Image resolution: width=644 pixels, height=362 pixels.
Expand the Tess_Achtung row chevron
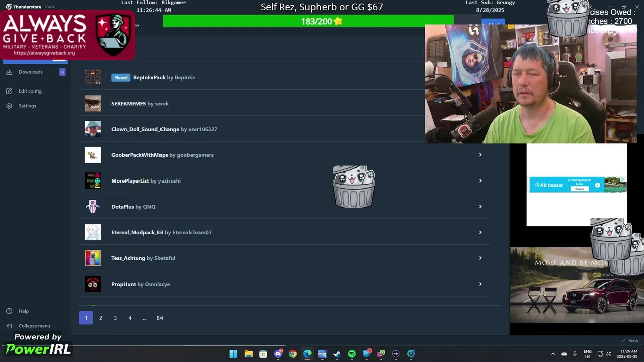tap(480, 258)
